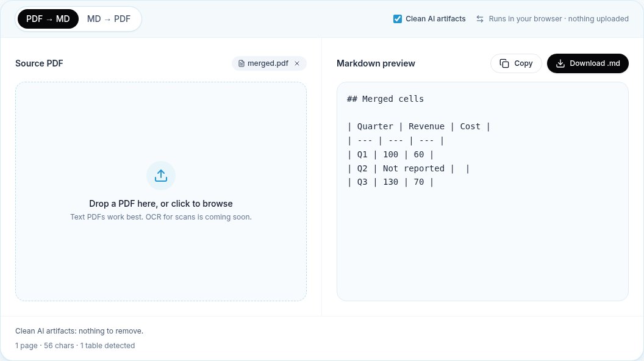Click 'Runs in your browser · nothing uploaded' text
644x361 pixels.
click(x=559, y=19)
